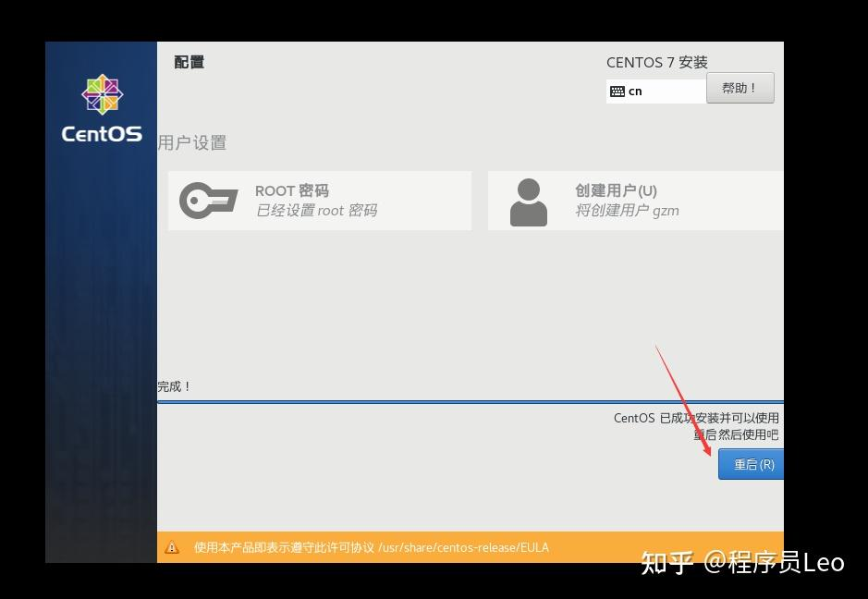This screenshot has width=868, height=599.
Task: Click the ROOT password key icon
Action: click(x=209, y=200)
